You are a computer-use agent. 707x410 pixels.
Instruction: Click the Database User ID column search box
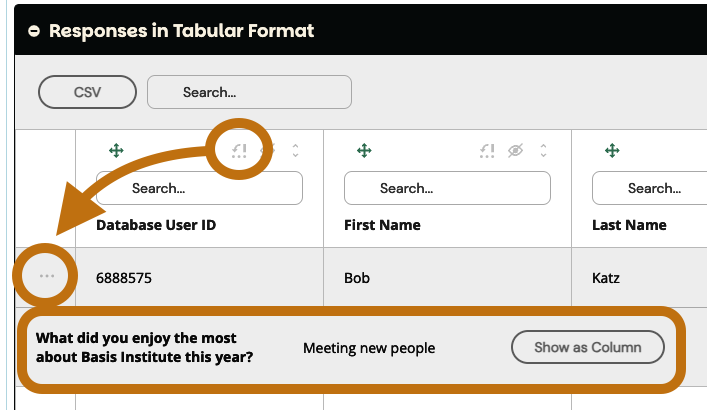[199, 188]
